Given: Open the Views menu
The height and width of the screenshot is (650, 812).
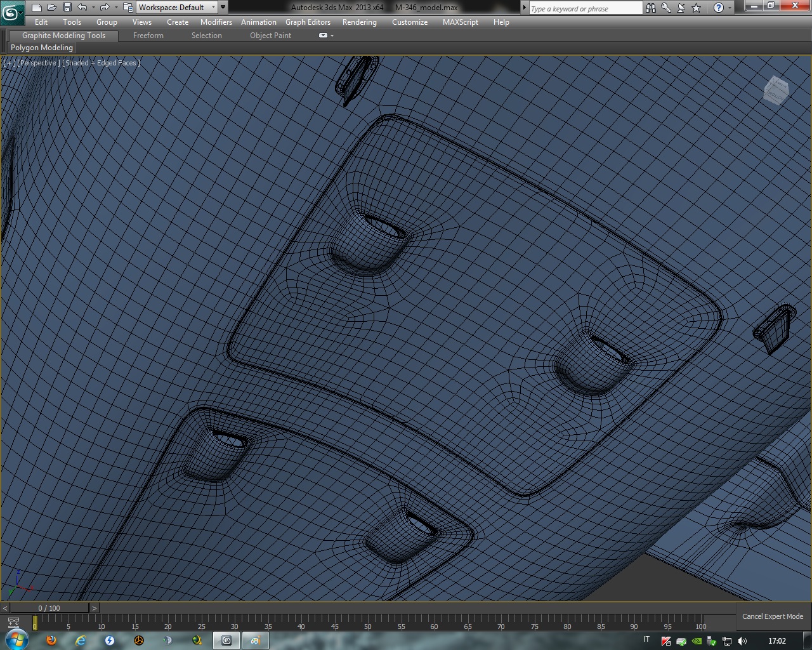Looking at the screenshot, I should click(x=142, y=22).
